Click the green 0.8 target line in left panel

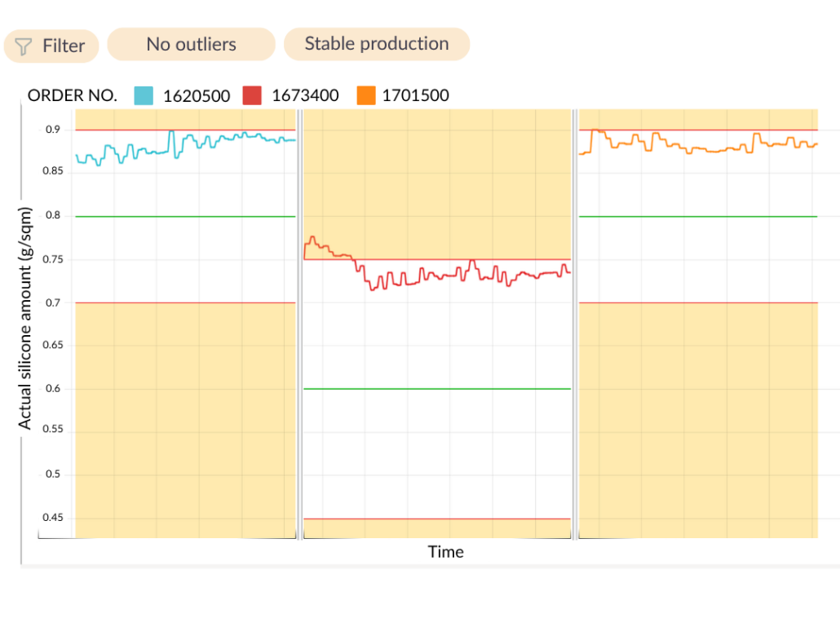(x=185, y=216)
